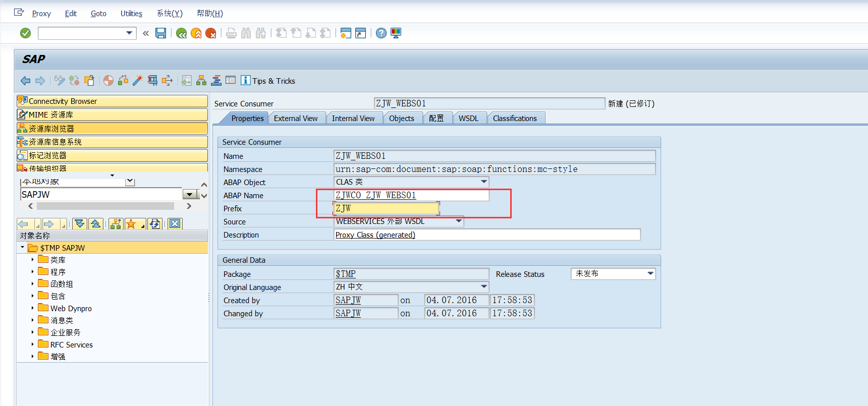Open the 资源库信息系统 button
Viewport: 868px width, 406px height.
pos(112,142)
